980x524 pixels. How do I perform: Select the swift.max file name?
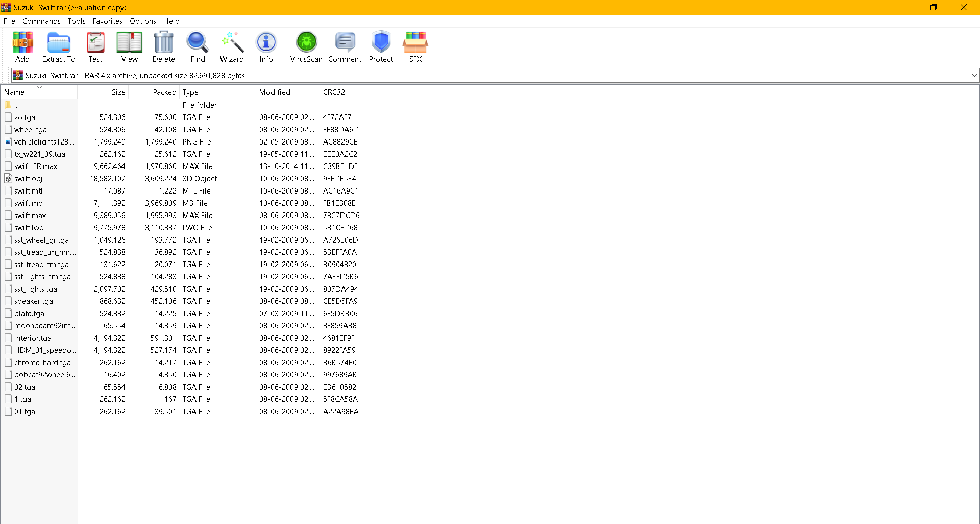30,216
